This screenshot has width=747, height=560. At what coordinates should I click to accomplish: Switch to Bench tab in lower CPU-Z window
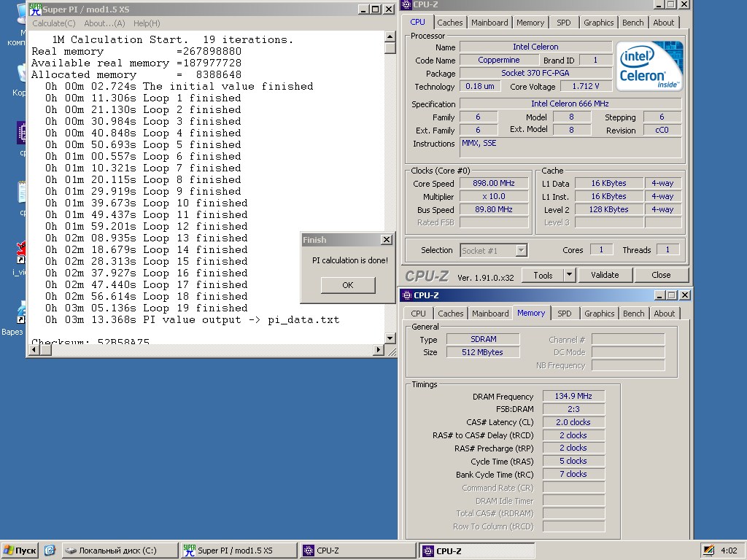[x=634, y=314]
